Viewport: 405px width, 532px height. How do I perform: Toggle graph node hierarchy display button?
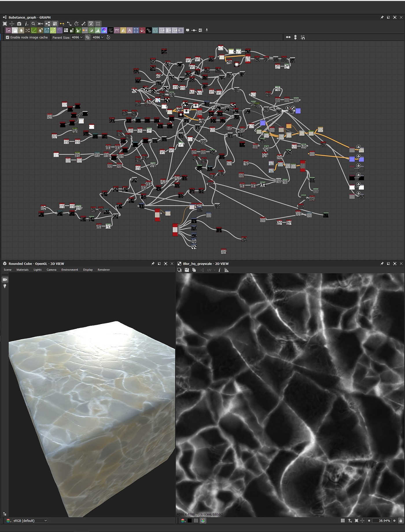pyautogui.click(x=47, y=24)
